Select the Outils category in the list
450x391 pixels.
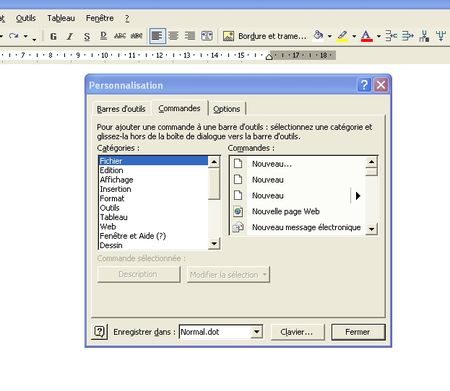154,208
